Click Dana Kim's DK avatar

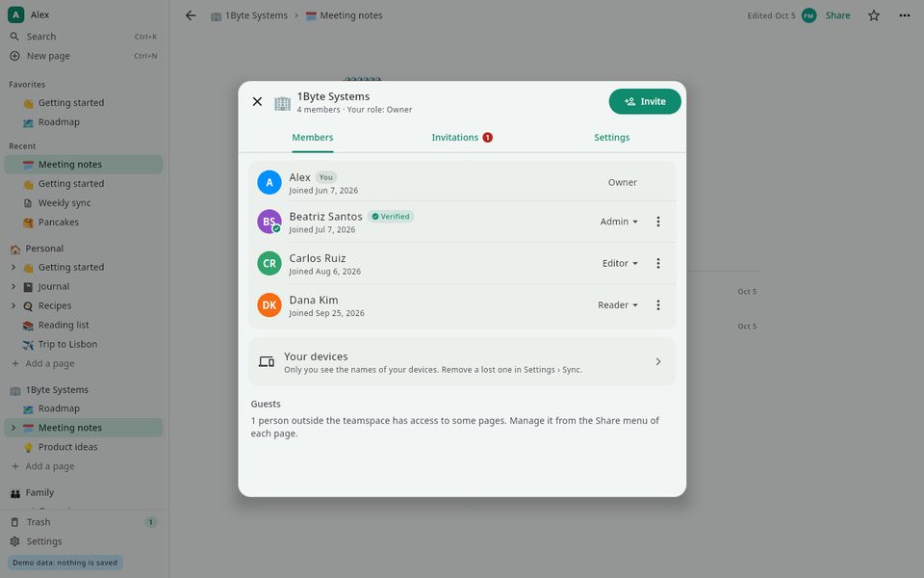[269, 305]
